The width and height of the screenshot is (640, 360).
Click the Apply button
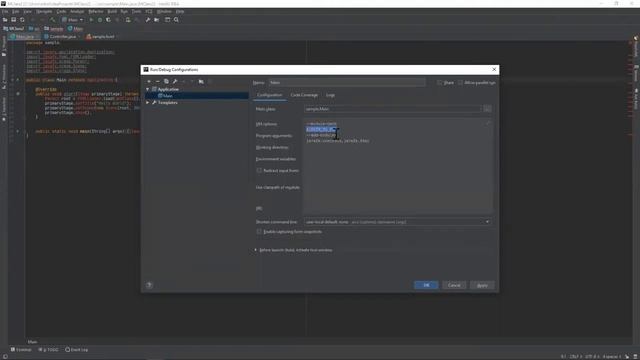point(482,285)
